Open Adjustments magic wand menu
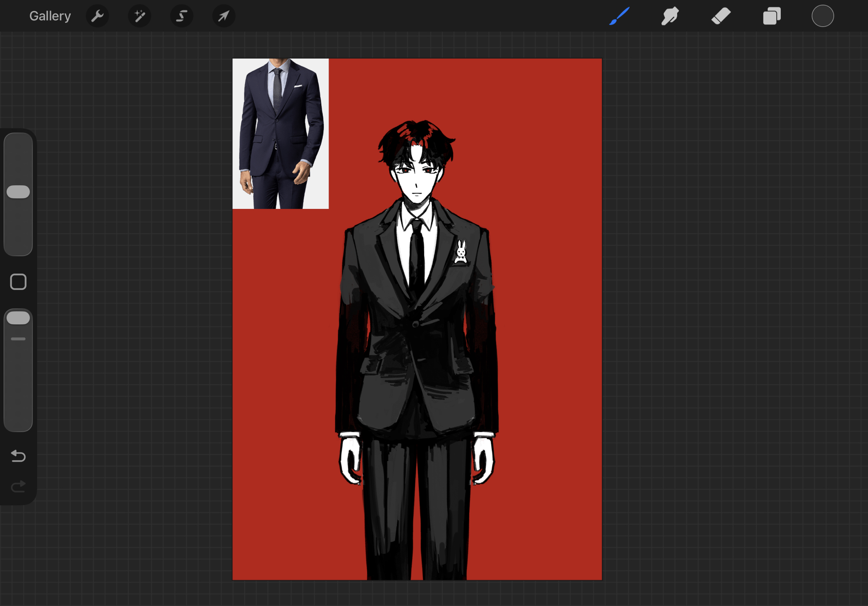Image resolution: width=868 pixels, height=606 pixels. click(x=139, y=16)
